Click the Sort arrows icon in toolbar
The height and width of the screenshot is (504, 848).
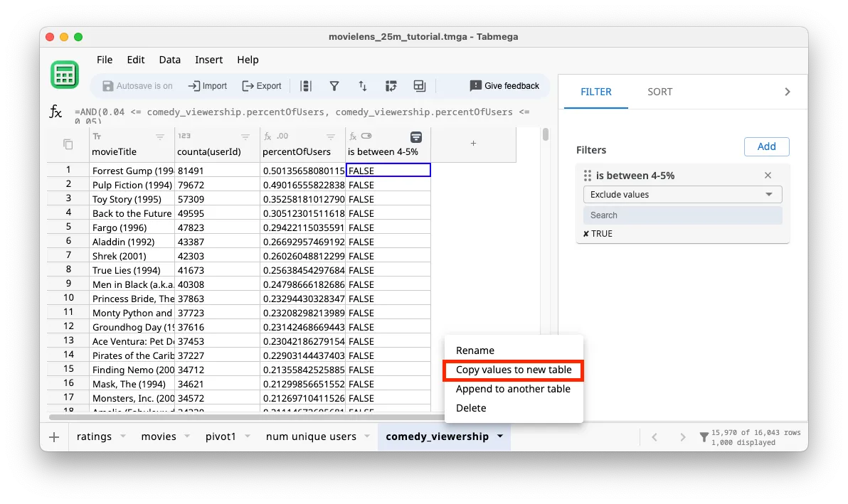[x=362, y=86]
